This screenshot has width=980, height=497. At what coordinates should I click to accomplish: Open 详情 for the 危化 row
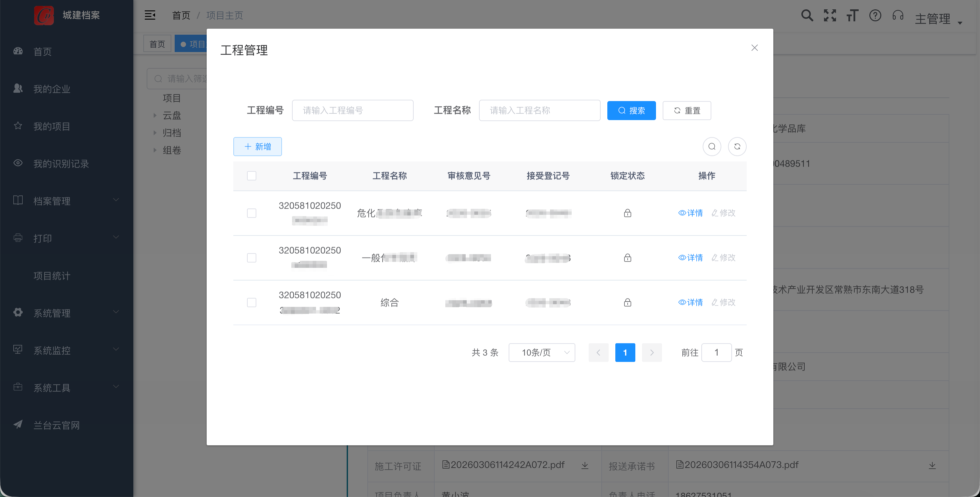tap(690, 213)
